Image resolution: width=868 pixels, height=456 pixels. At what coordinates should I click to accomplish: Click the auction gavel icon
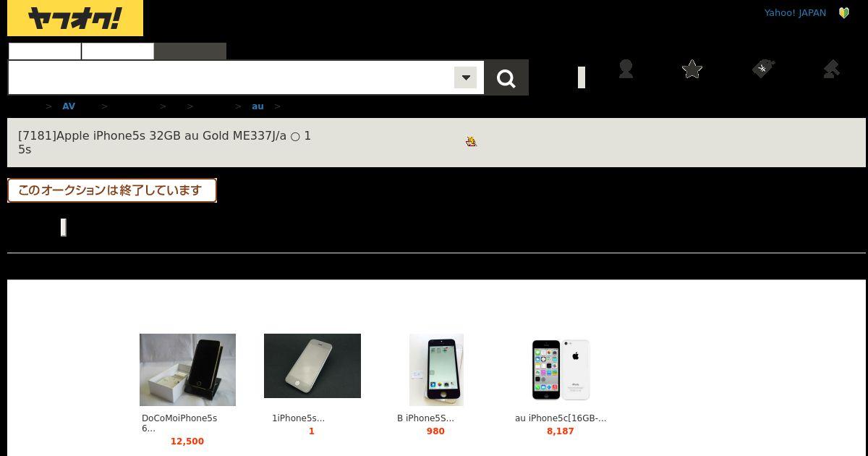point(831,69)
